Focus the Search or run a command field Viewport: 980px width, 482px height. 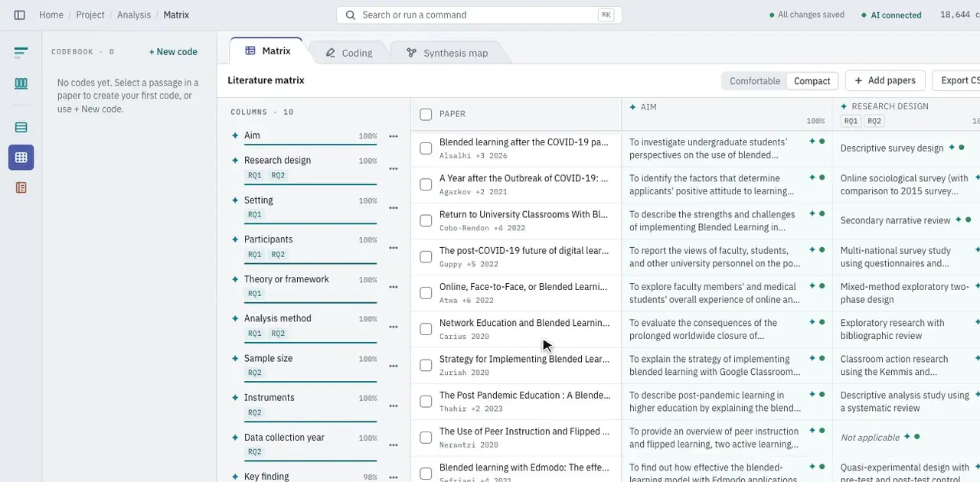pos(479,15)
